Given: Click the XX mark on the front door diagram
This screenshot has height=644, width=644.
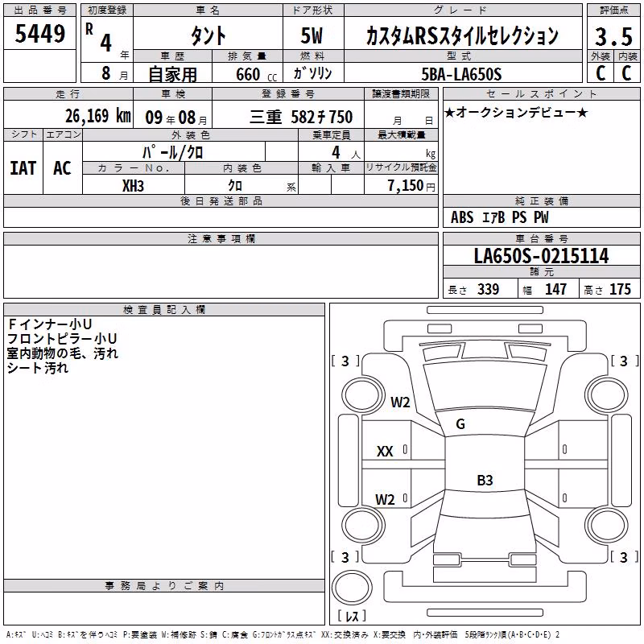Looking at the screenshot, I should 385,452.
